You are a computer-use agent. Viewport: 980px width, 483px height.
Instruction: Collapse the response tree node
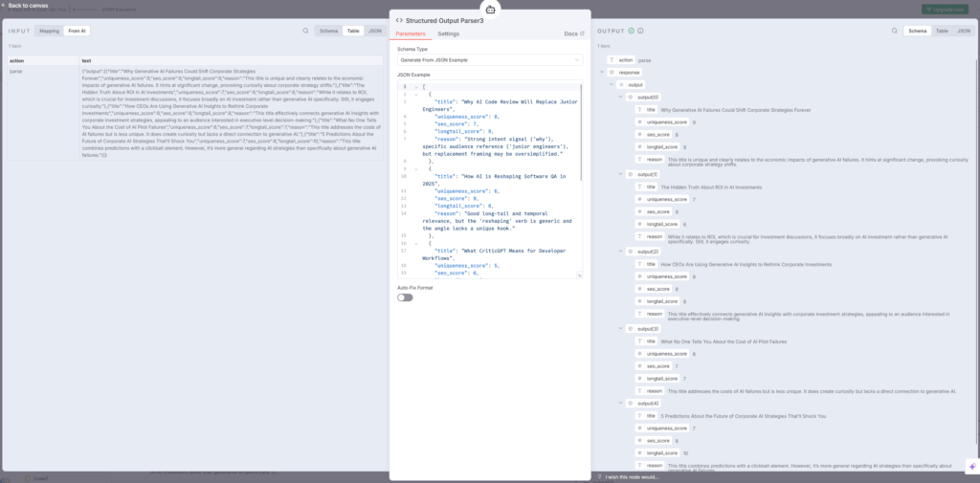pos(601,72)
